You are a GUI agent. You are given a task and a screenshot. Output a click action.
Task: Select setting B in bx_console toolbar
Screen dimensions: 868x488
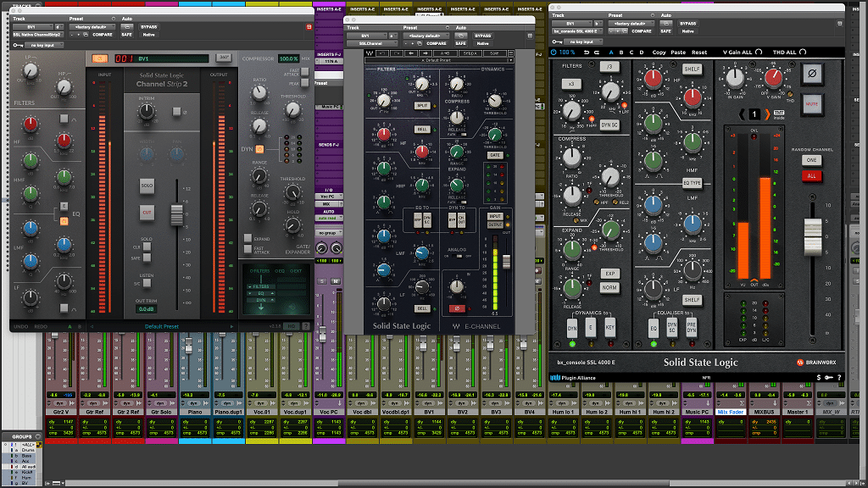coord(621,52)
